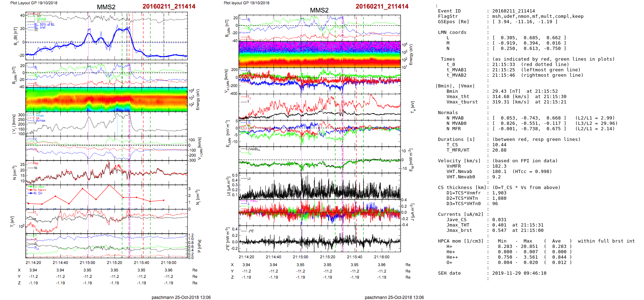This screenshot has width=644, height=300.
Task: Click the He++ density line plot panel
Action: point(106,197)
